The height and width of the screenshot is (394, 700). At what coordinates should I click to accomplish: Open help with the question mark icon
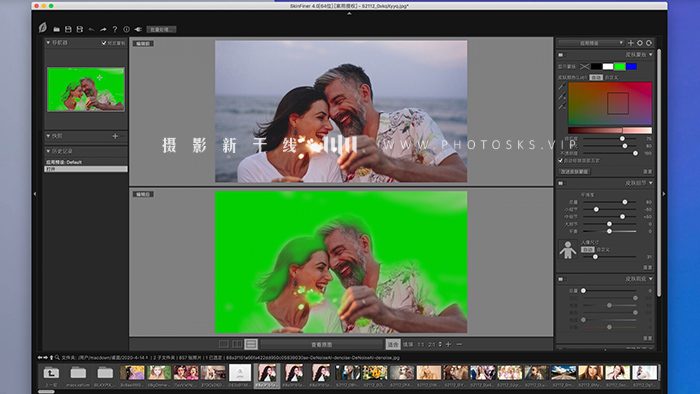pyautogui.click(x=115, y=29)
